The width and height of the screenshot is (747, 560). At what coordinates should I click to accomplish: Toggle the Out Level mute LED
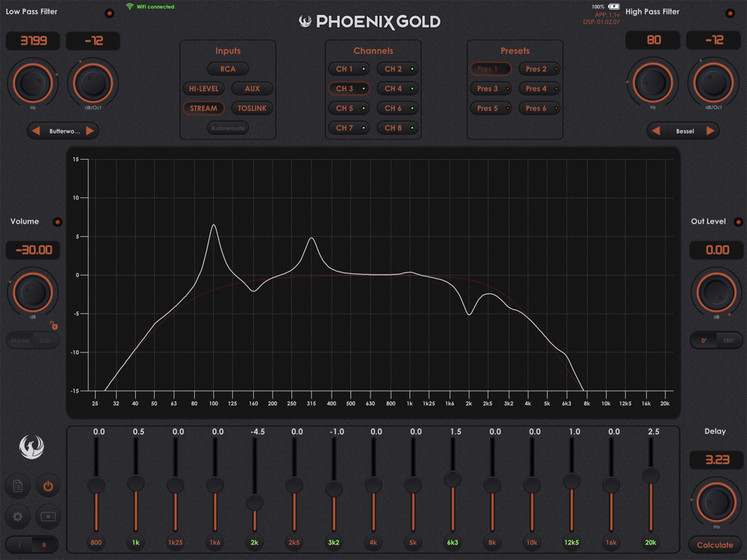click(x=739, y=222)
